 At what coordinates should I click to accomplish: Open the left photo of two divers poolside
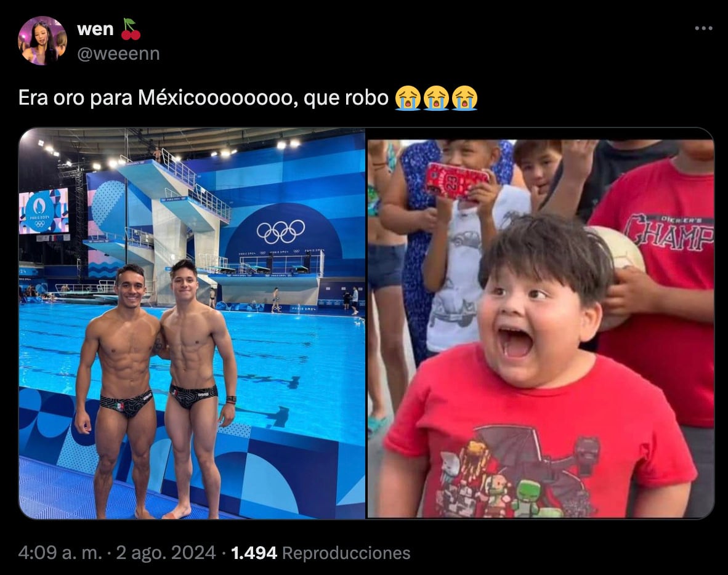click(192, 323)
